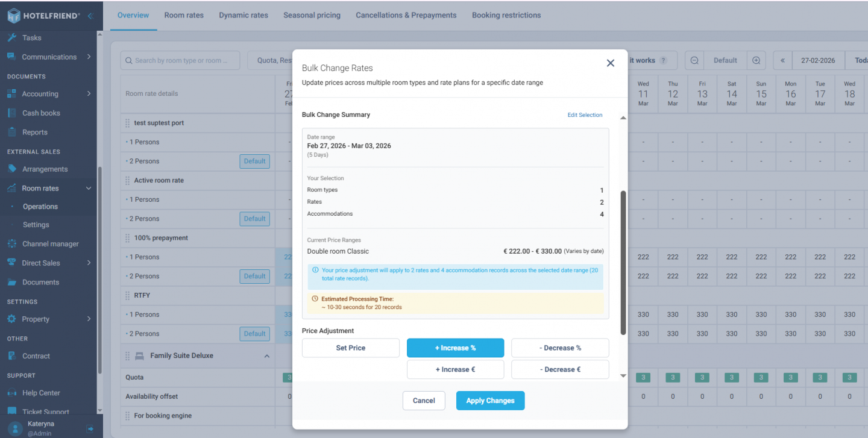
Task: Select the Set Price adjustment option
Action: coord(350,348)
